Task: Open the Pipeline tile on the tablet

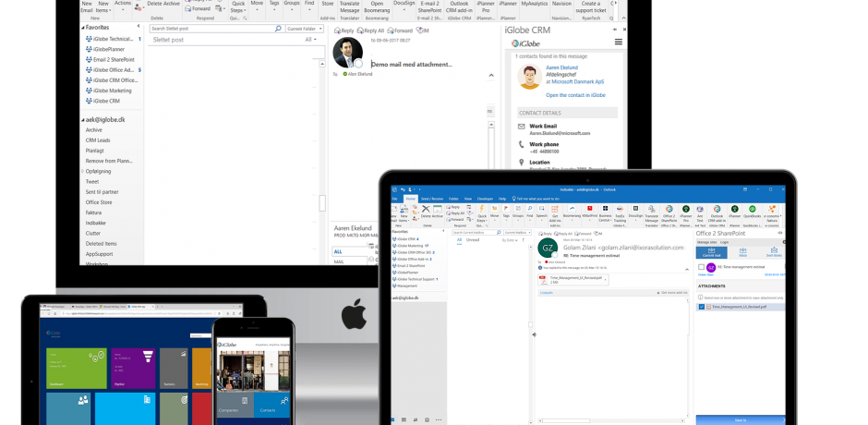Action: pyautogui.click(x=133, y=368)
